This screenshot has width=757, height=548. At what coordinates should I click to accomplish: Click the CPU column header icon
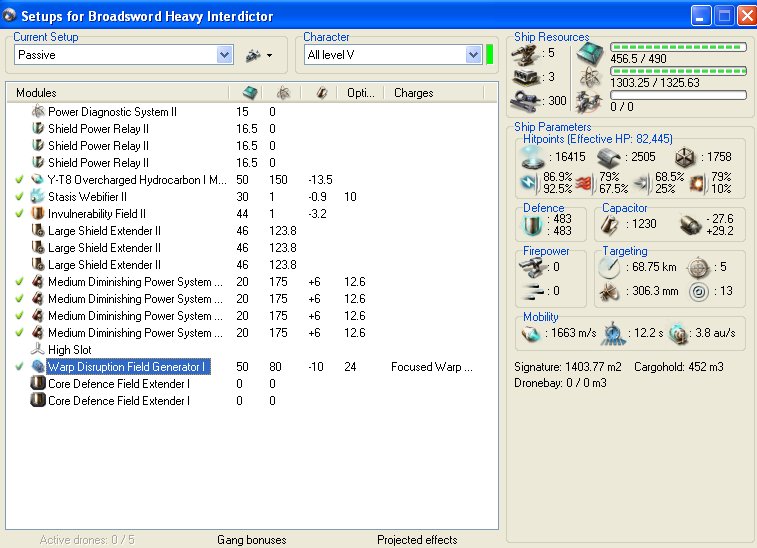tap(248, 92)
